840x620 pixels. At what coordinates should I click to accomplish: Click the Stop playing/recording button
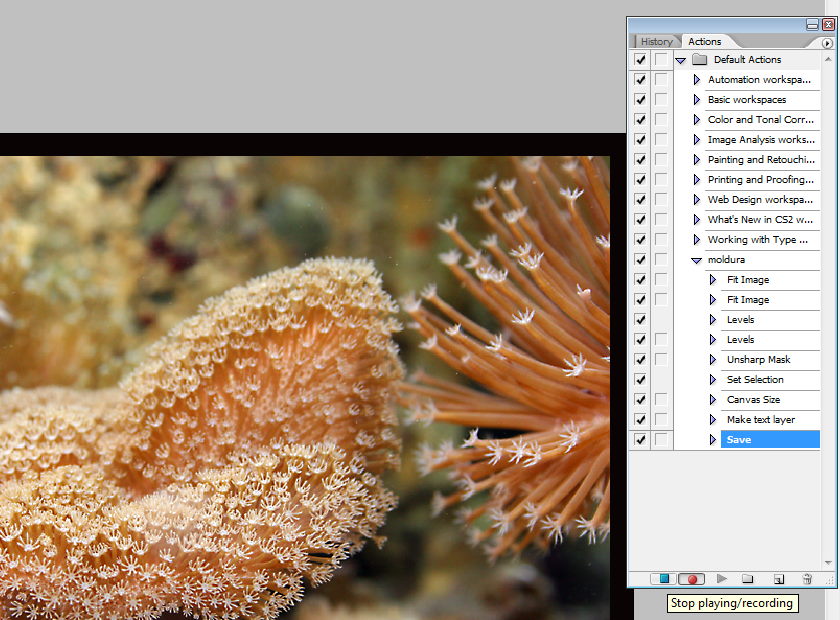(663, 579)
